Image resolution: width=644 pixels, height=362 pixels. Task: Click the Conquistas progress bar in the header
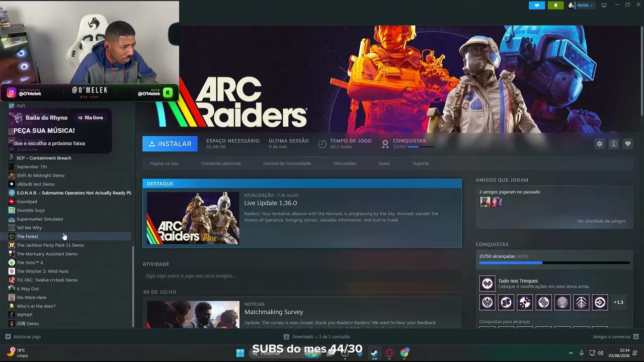[x=421, y=147]
